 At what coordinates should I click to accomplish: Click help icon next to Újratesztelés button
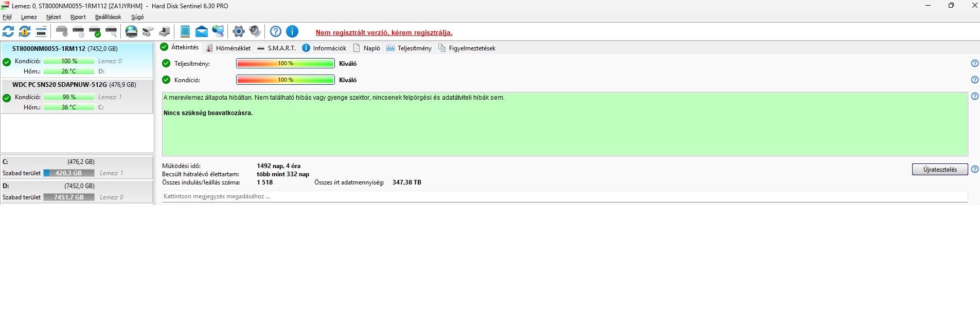[974, 169]
